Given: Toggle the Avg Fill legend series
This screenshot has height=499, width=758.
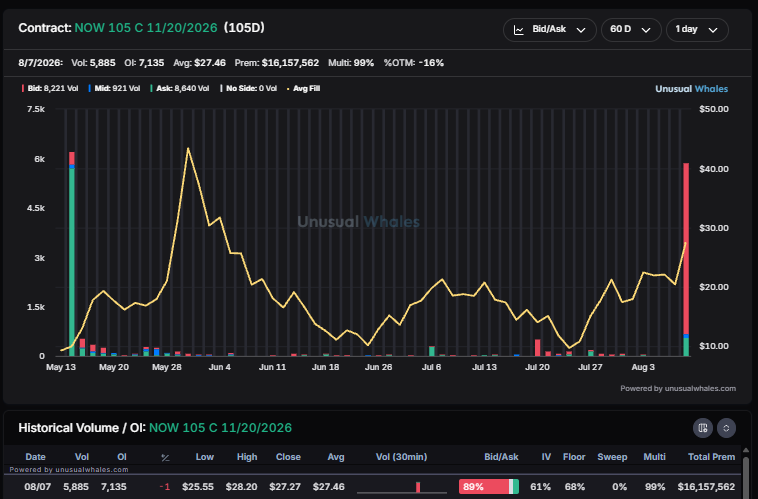Looking at the screenshot, I should (304, 88).
